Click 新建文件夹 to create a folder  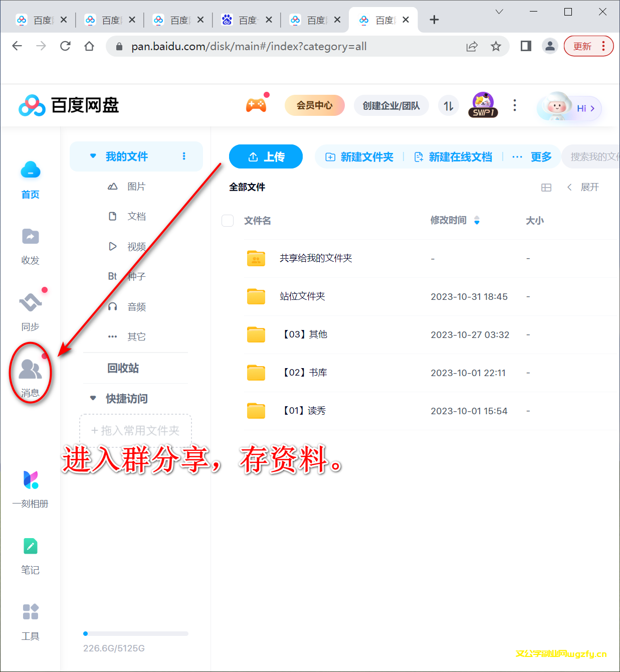pos(359,157)
